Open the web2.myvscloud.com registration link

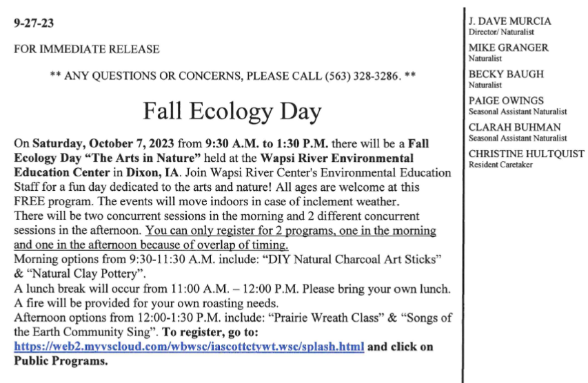(x=188, y=347)
